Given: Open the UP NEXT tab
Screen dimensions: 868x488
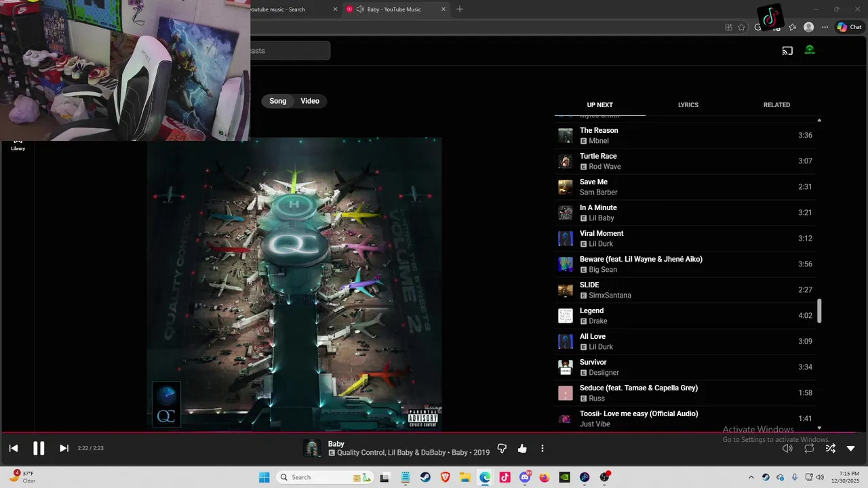Looking at the screenshot, I should 599,105.
